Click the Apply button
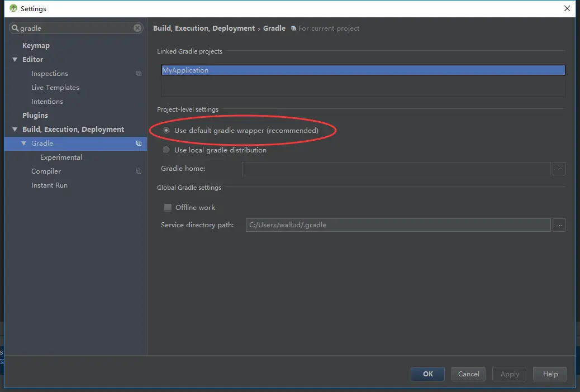Image resolution: width=580 pixels, height=392 pixels. (510, 374)
